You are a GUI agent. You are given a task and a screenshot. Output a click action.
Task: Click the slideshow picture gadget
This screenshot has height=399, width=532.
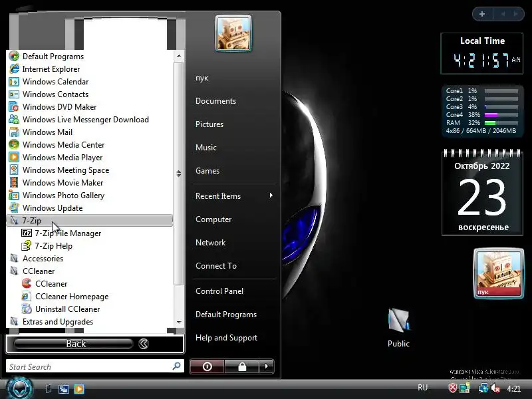coord(498,273)
